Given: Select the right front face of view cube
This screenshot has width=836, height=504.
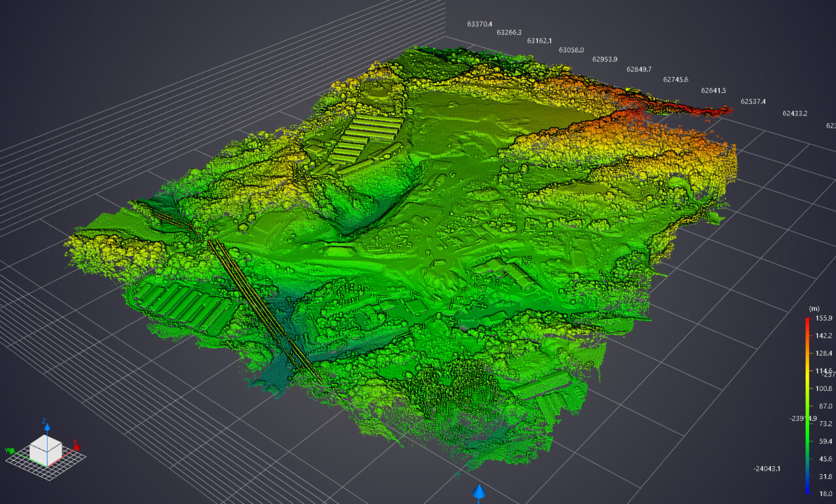Looking at the screenshot, I should 54,453.
